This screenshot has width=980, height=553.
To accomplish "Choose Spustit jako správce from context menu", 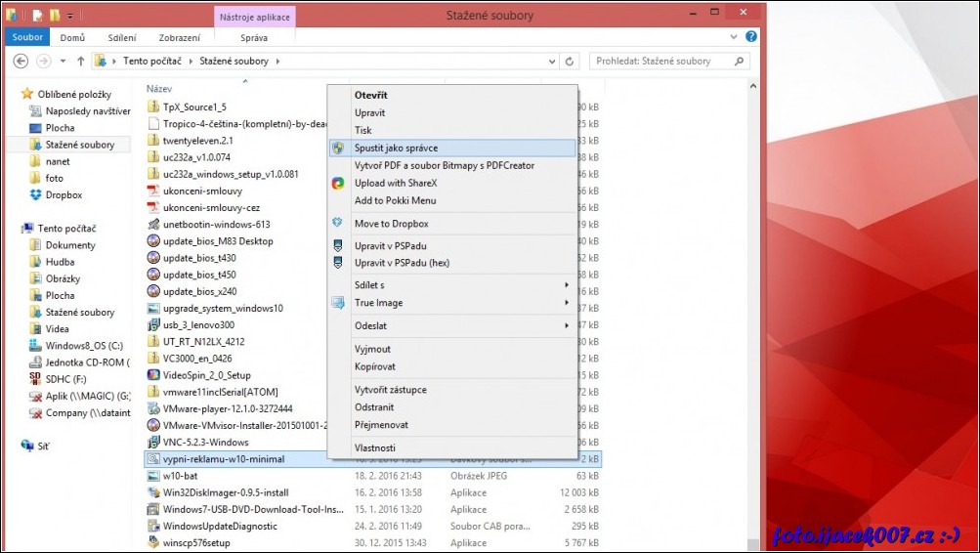I will pos(396,148).
